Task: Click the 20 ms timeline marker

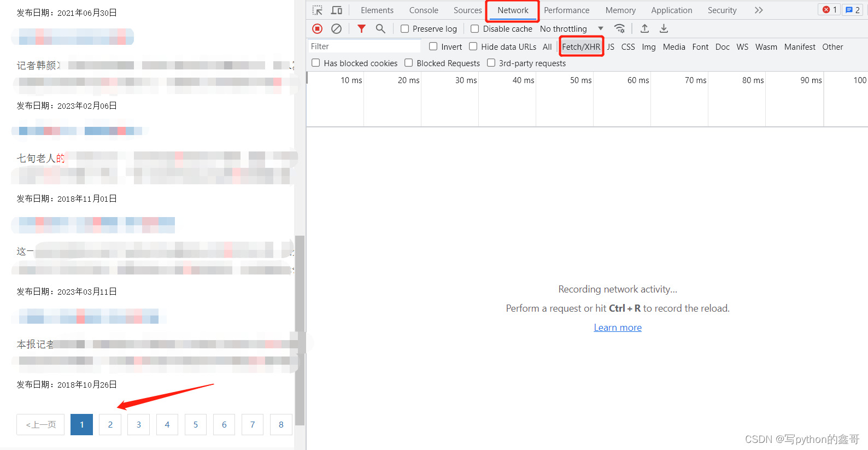Action: tap(408, 80)
